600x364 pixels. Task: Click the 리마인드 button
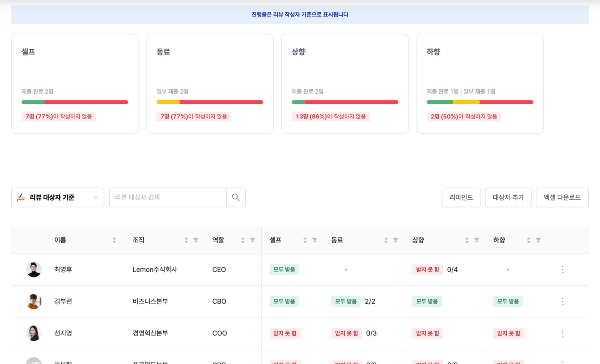461,197
